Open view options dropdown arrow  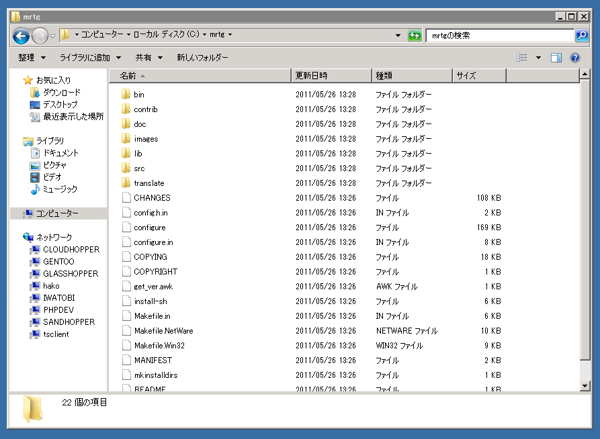click(538, 58)
